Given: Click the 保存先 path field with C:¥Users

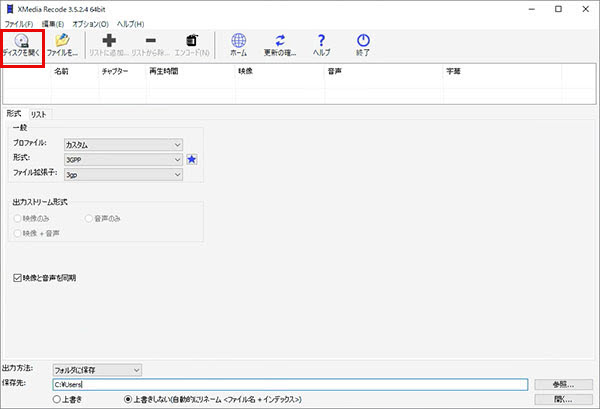Looking at the screenshot, I should click(290, 385).
